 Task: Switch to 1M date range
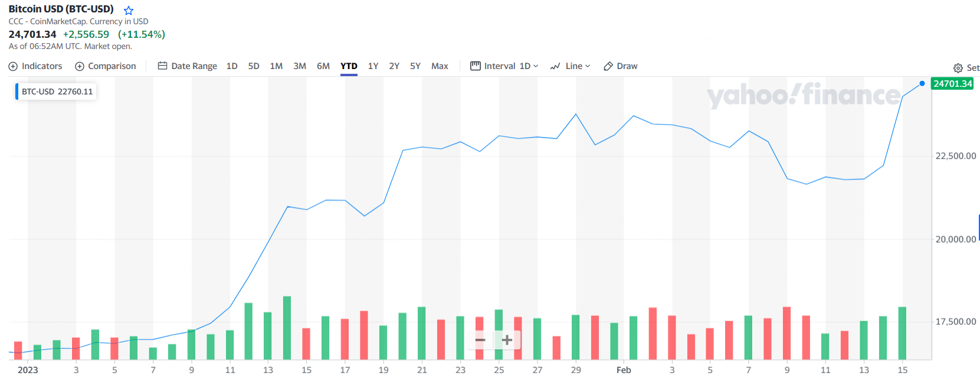click(276, 66)
